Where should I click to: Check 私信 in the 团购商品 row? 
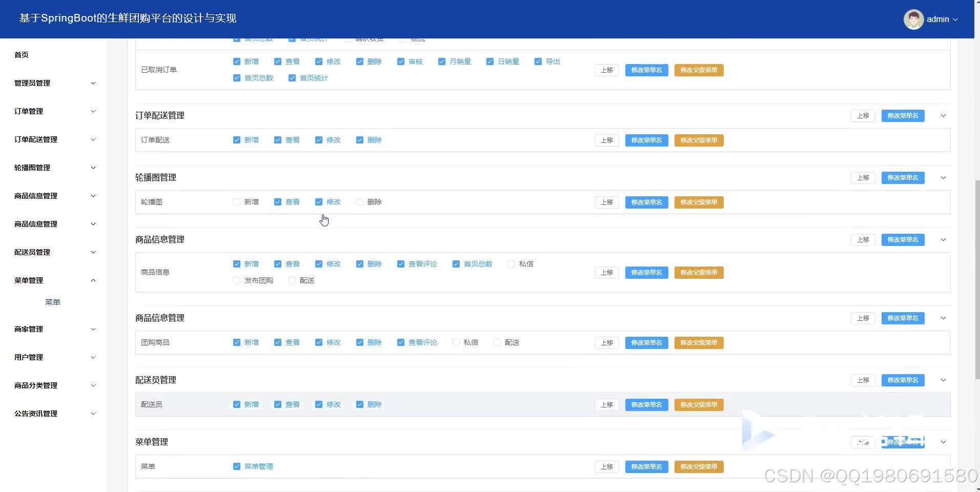coord(456,342)
